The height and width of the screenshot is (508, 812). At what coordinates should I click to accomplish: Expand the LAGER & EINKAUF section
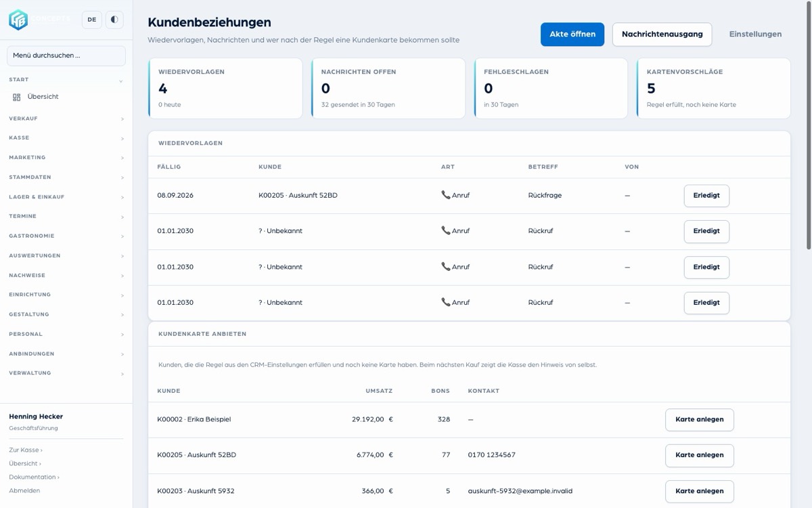pyautogui.click(x=66, y=197)
